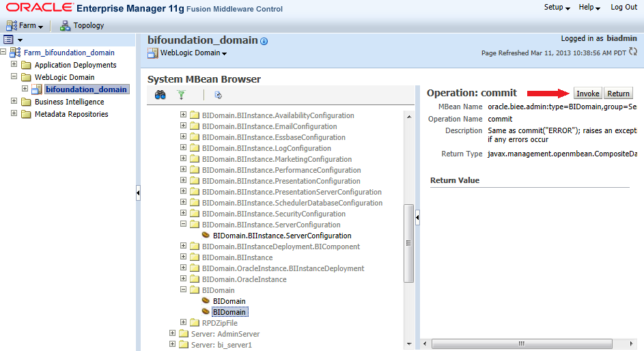Click the binoculars Find icon
This screenshot has width=644, height=351.
(160, 95)
